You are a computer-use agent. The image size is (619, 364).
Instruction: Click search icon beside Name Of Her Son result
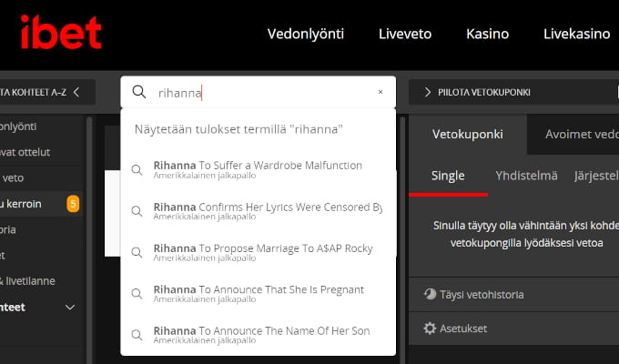(137, 335)
